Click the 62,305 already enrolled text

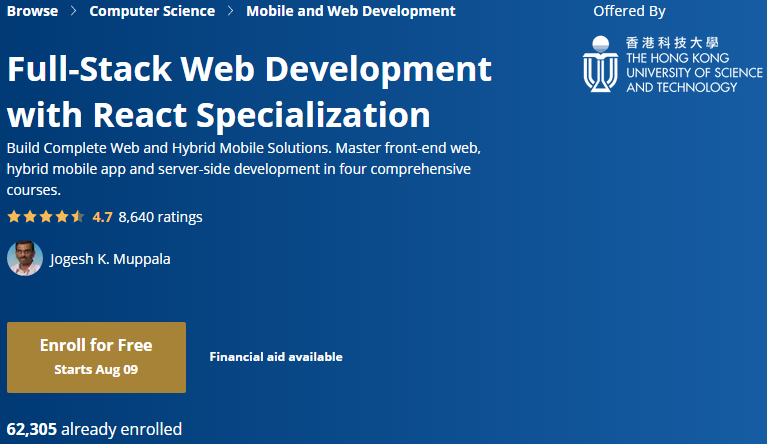[x=95, y=429]
